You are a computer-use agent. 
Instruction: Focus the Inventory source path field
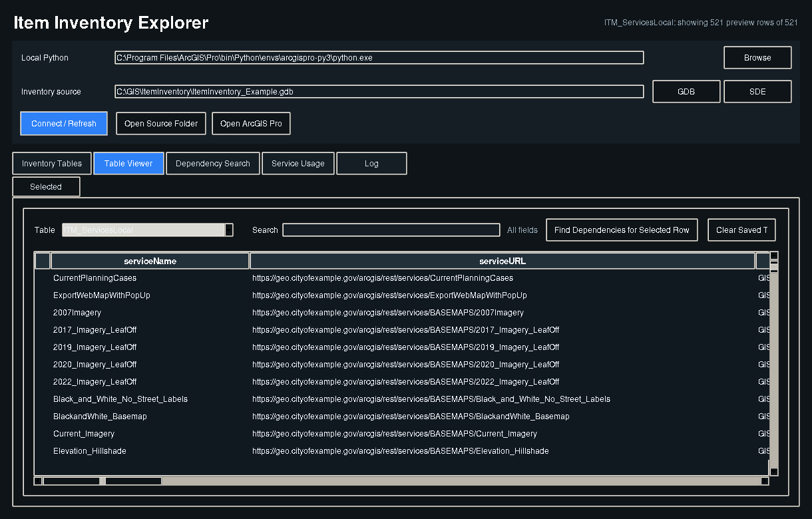[379, 92]
